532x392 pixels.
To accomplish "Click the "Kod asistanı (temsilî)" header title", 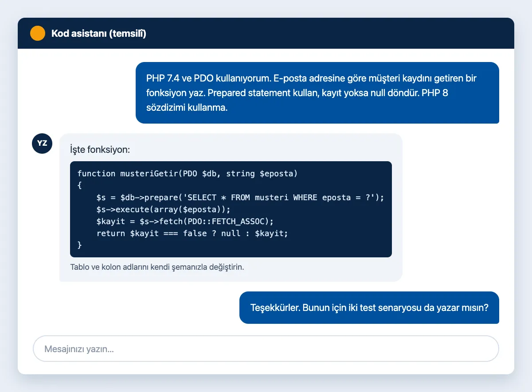I will coord(99,33).
